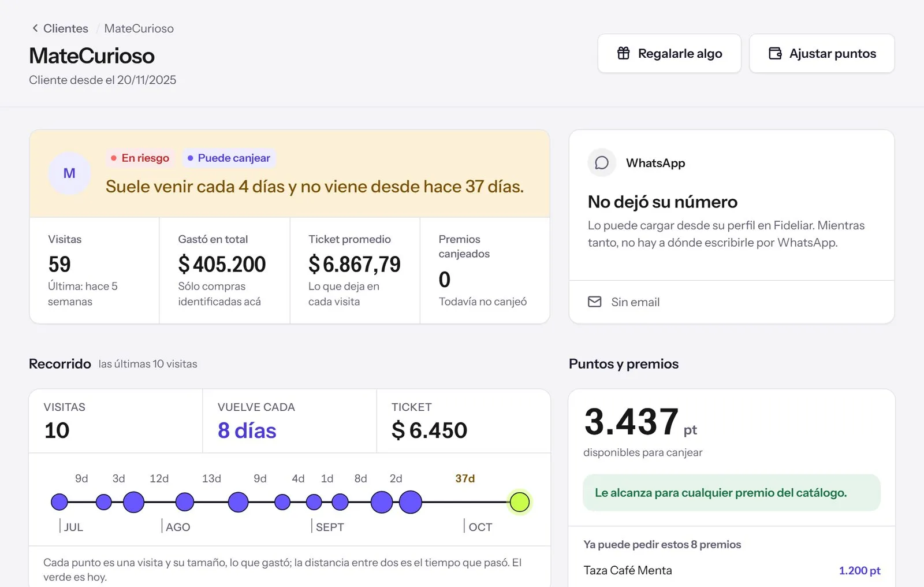Click the visit dot under the 12d label
The height and width of the screenshot is (587, 924).
133,502
